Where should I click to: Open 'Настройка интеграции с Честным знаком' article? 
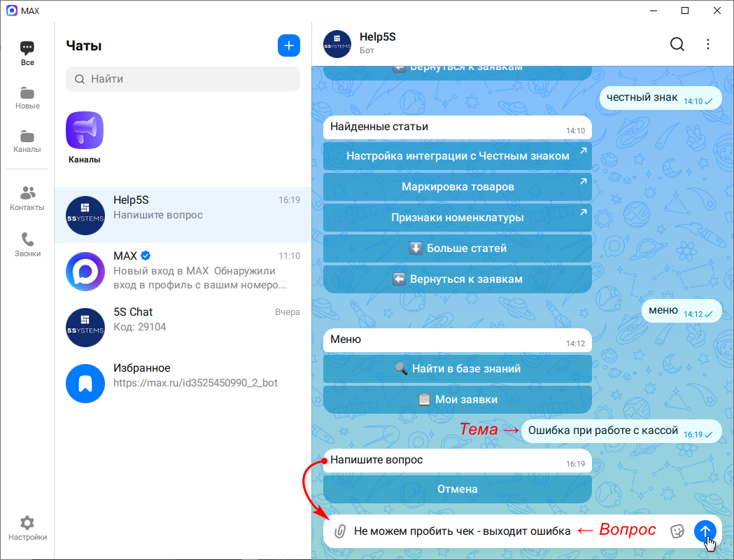(458, 156)
